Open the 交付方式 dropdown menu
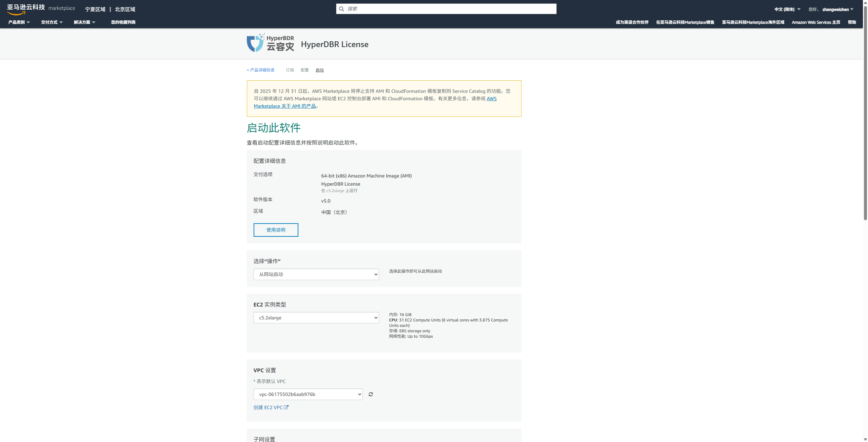This screenshot has height=442, width=868. (x=52, y=22)
